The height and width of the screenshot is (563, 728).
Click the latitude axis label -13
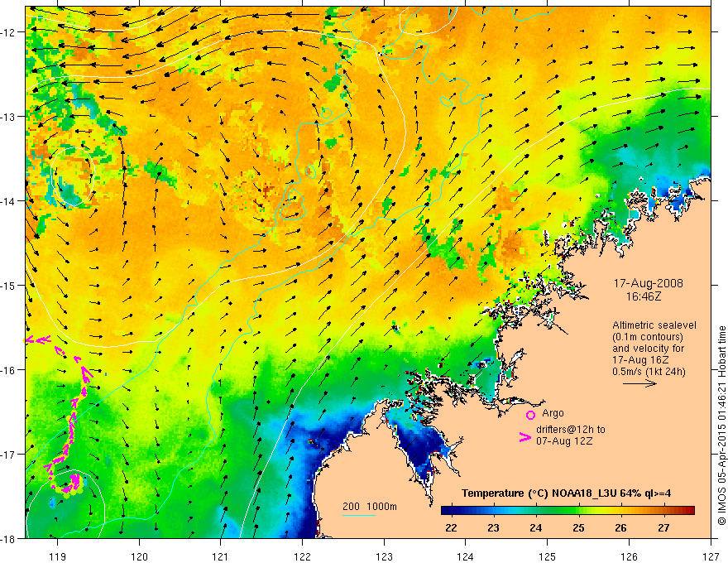pos(8,117)
